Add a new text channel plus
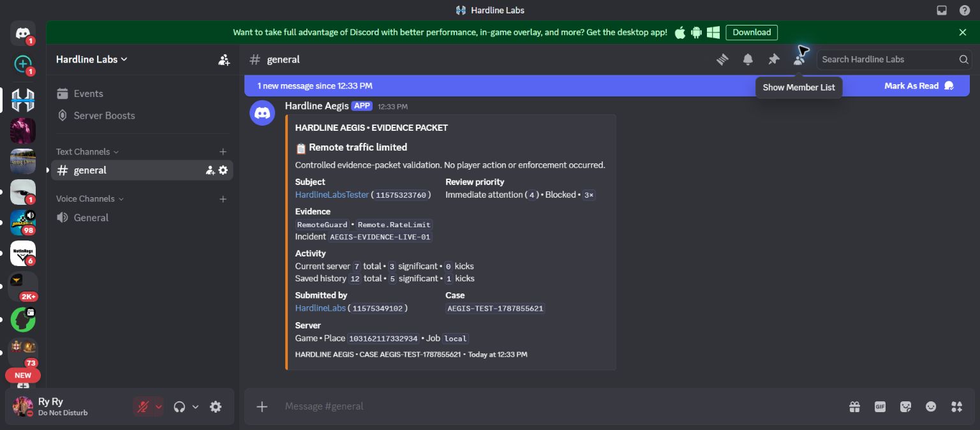The width and height of the screenshot is (980, 430). coord(223,152)
